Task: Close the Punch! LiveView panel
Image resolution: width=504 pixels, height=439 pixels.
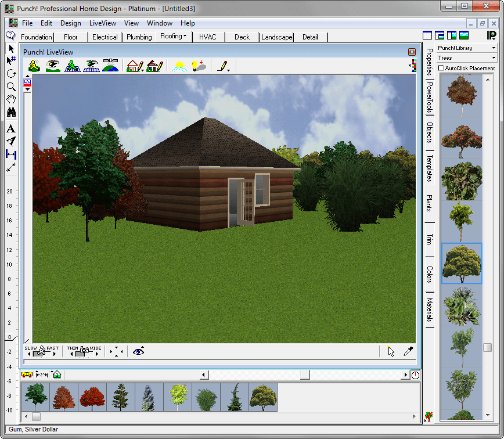Action: point(412,52)
